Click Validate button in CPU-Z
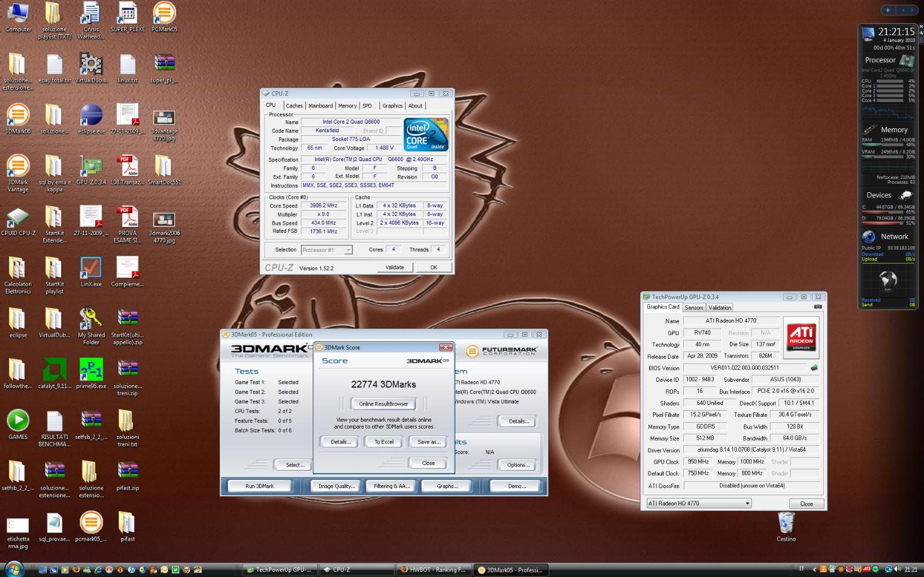Screen dimensions: 924x577 (x=394, y=267)
